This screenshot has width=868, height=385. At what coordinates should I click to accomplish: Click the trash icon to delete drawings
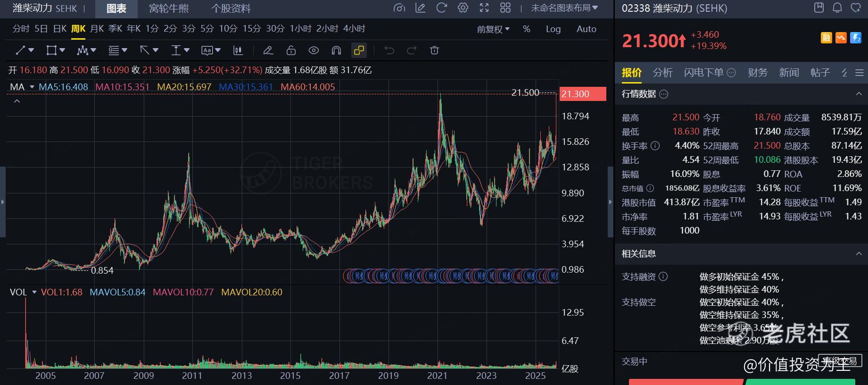coord(434,50)
